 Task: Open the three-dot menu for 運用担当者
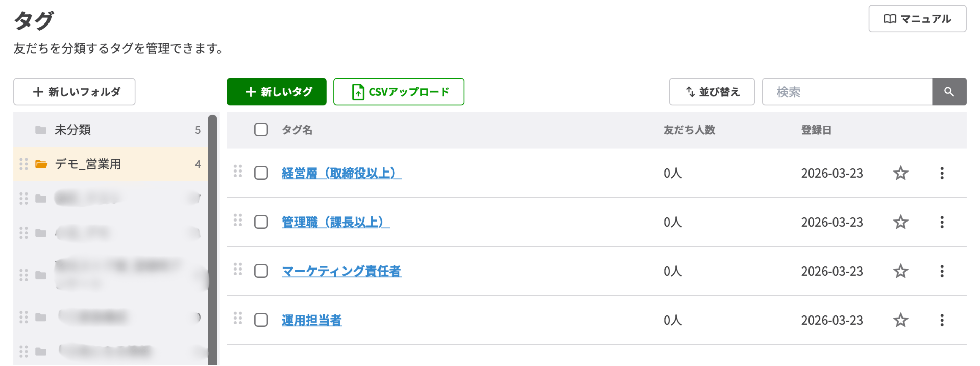point(942,320)
